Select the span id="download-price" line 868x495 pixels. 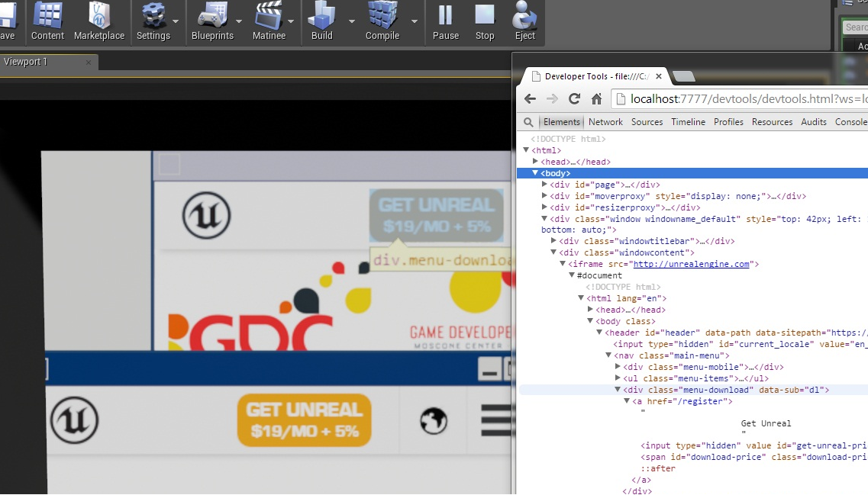(x=754, y=458)
